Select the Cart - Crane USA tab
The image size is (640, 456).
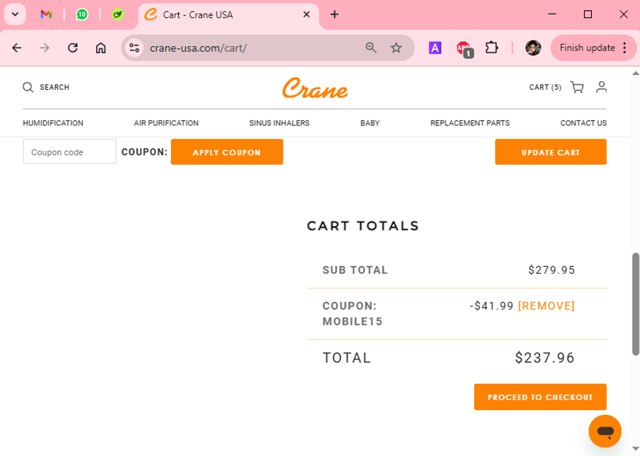pos(229,15)
